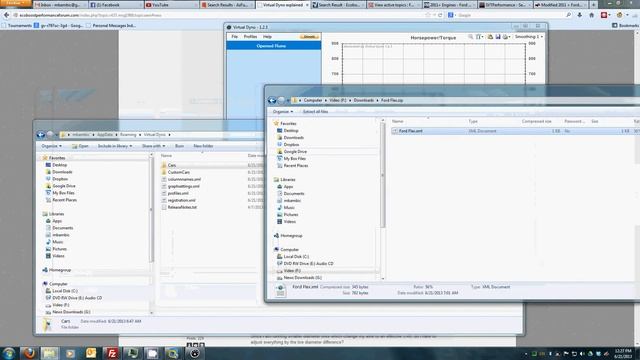This screenshot has height=360, width=640.
Task: Click Dropbox in the Virtual Dyno folder sidebar
Action: (x=60, y=179)
